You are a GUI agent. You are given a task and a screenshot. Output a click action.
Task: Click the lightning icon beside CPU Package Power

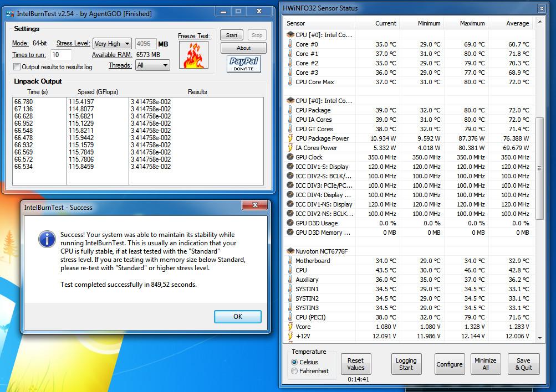(x=290, y=138)
